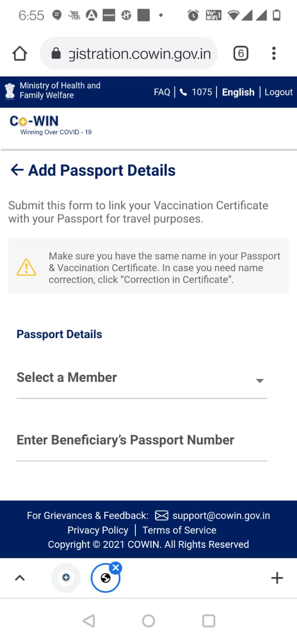Tap the Ministry of Health emblem

pyautogui.click(x=10, y=91)
